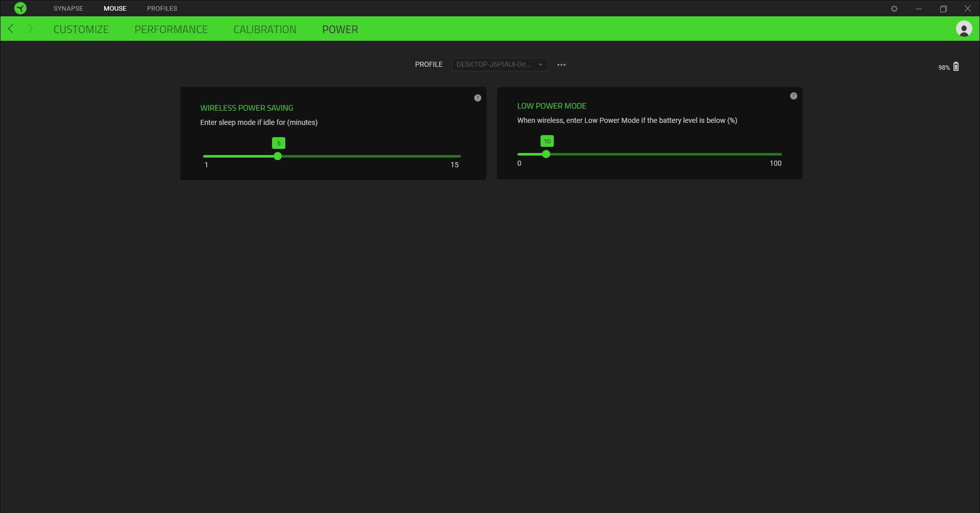Viewport: 980px width, 513px height.
Task: Click the Razer logo icon
Action: click(20, 8)
